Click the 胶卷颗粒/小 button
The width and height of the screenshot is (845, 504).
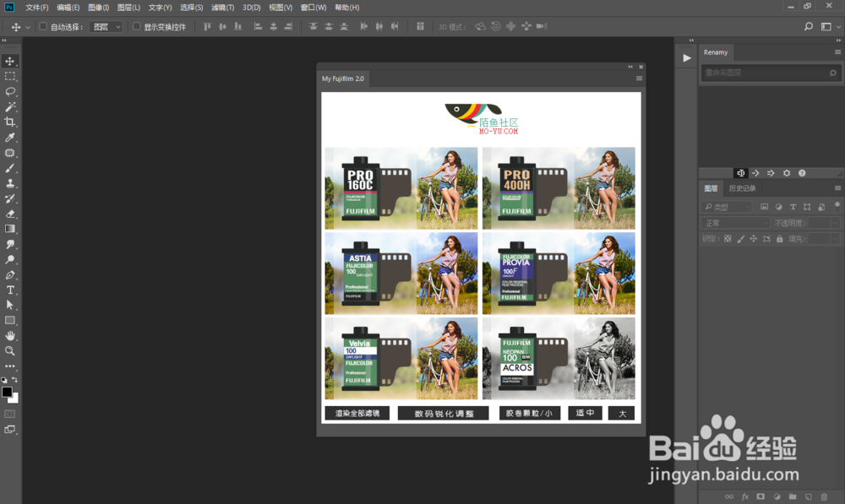tap(530, 413)
